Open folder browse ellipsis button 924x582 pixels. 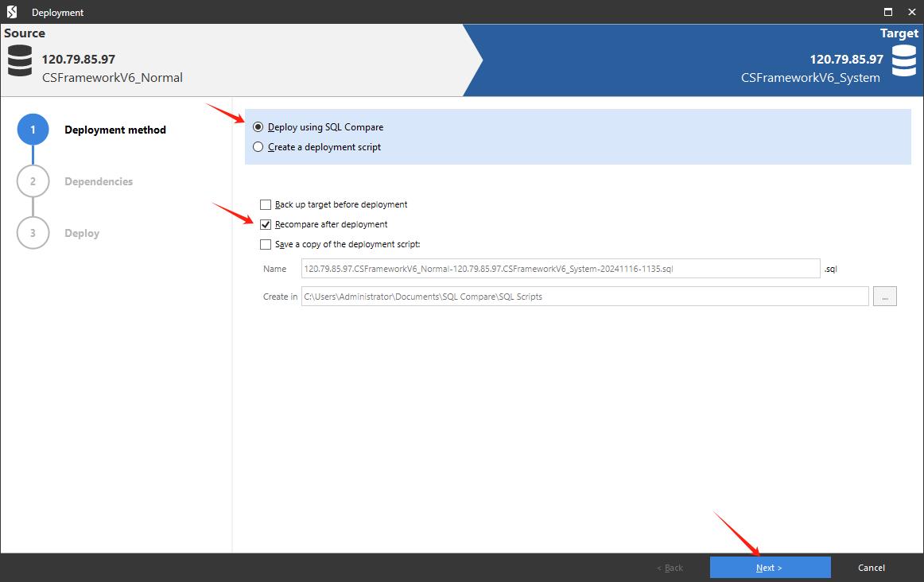click(884, 297)
